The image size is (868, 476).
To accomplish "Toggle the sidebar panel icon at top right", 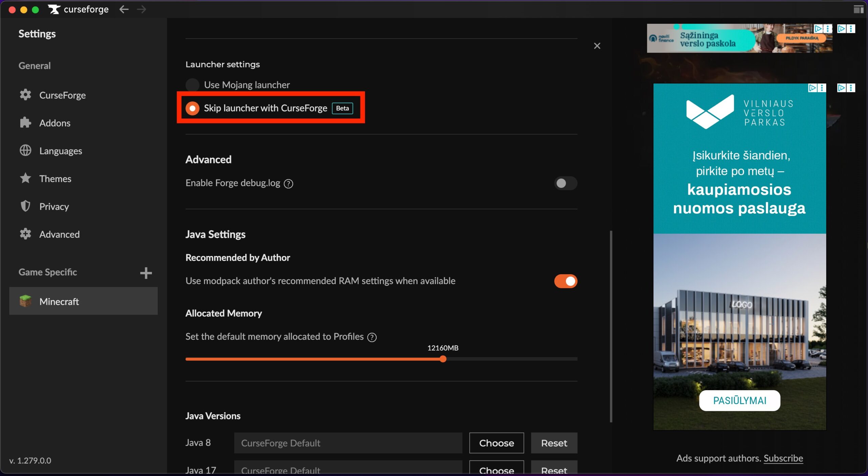I will pos(858,9).
